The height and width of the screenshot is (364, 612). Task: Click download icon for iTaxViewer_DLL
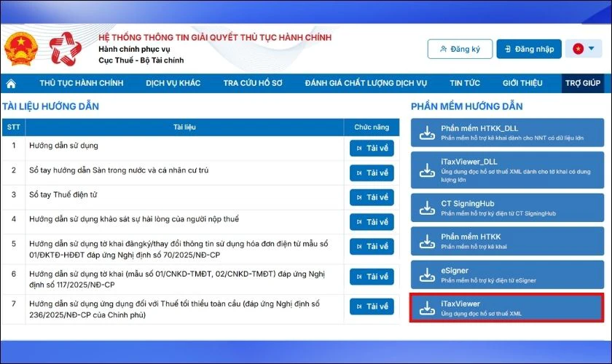tap(427, 170)
